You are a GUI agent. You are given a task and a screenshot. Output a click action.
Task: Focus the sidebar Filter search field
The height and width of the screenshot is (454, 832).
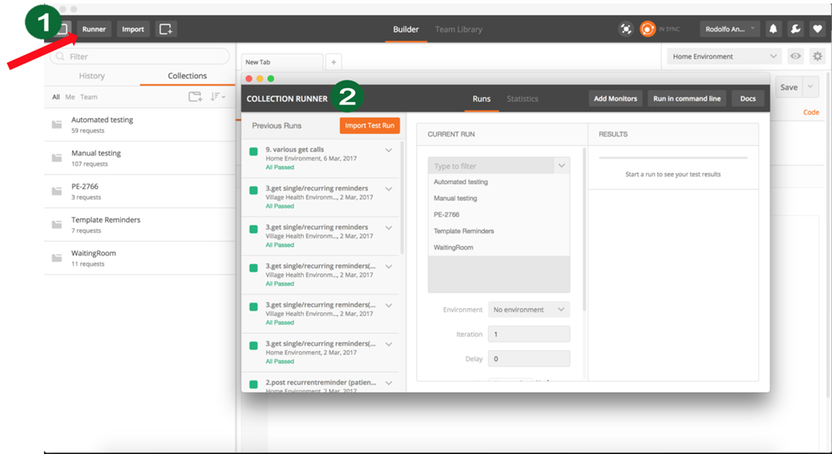(140, 56)
